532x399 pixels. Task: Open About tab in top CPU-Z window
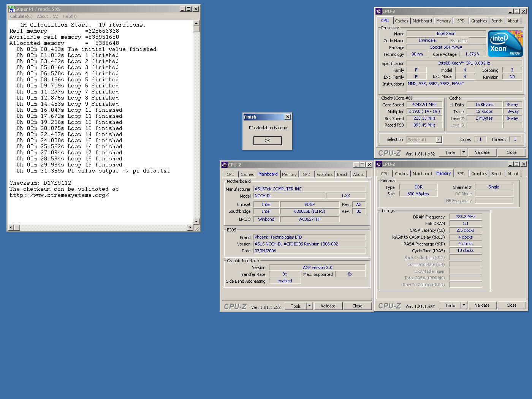513,21
